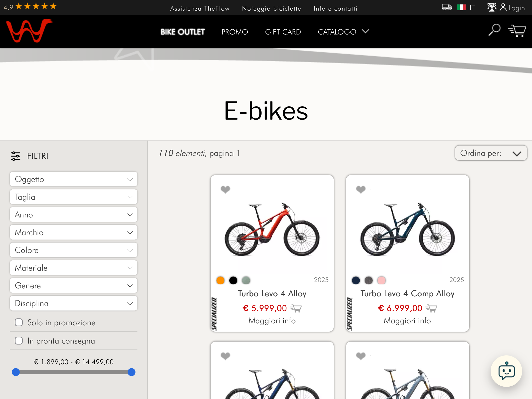Open the Turbo Levo 4 Comp Alloy title link

(x=408, y=294)
